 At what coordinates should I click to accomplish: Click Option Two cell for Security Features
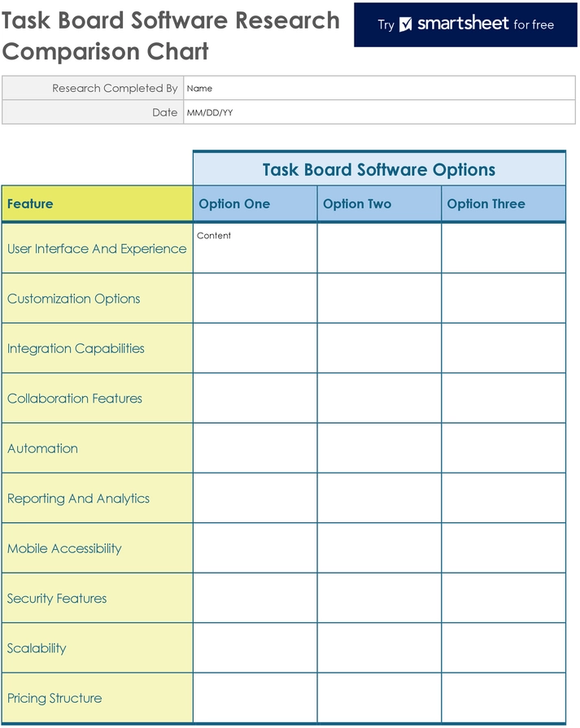click(x=379, y=598)
